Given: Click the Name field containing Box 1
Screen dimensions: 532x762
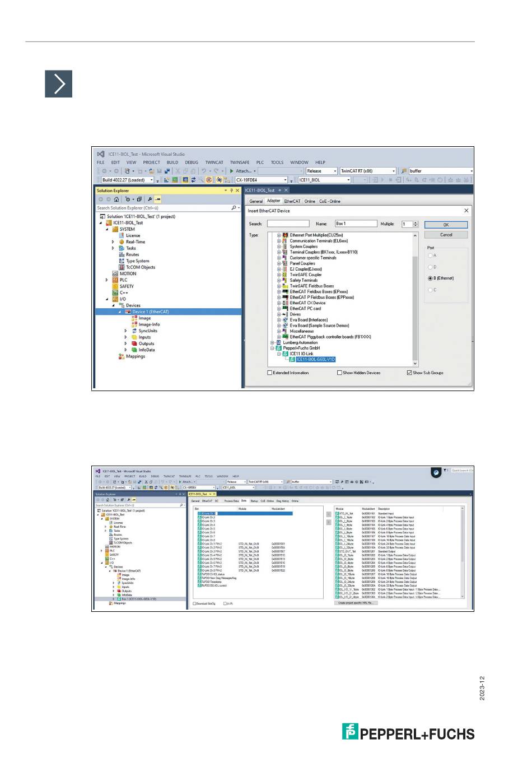Looking at the screenshot, I should [x=356, y=224].
